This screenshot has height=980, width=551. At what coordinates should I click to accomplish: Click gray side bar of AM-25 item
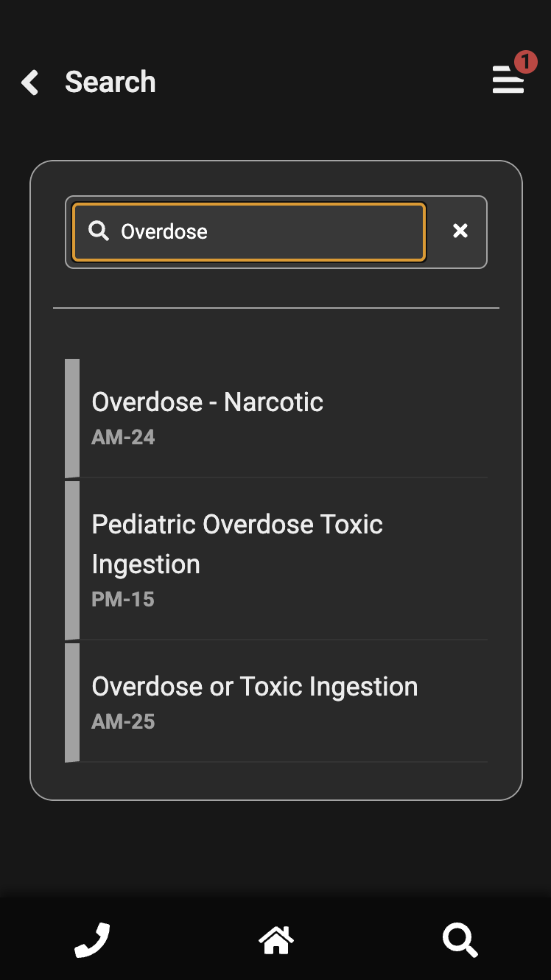coord(72,703)
